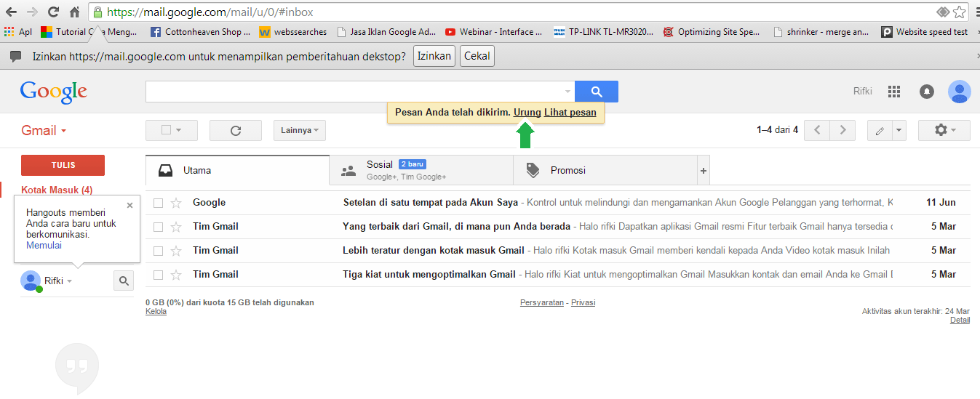The width and height of the screenshot is (980, 399).
Task: Expand the select-all dropdown arrow
Action: 178,131
